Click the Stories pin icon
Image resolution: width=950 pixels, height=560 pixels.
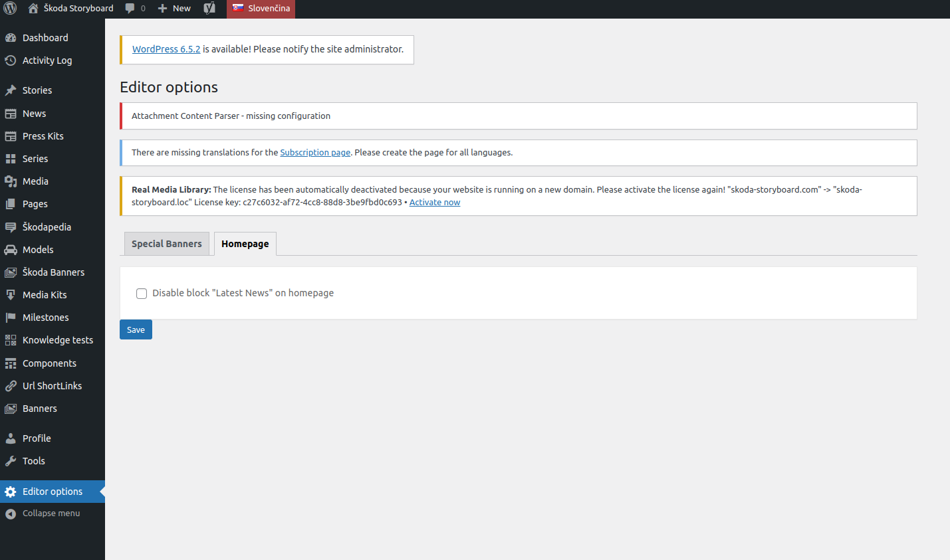click(11, 90)
